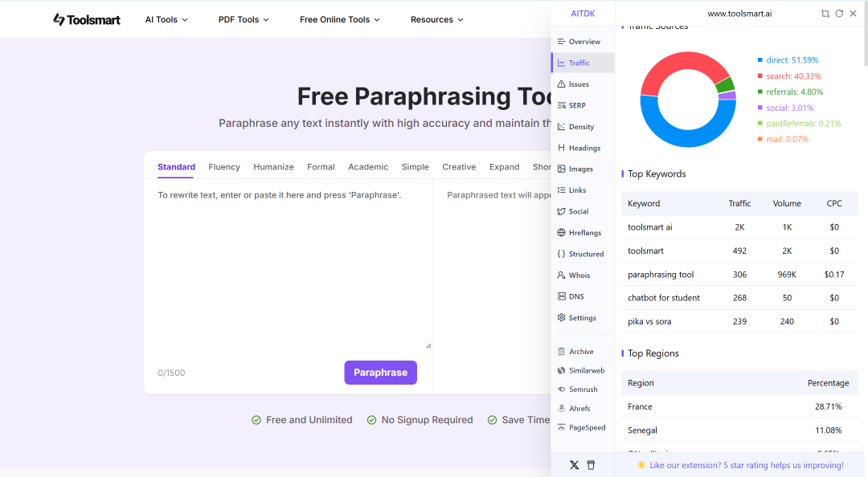Click the Paraphrase button

point(380,373)
